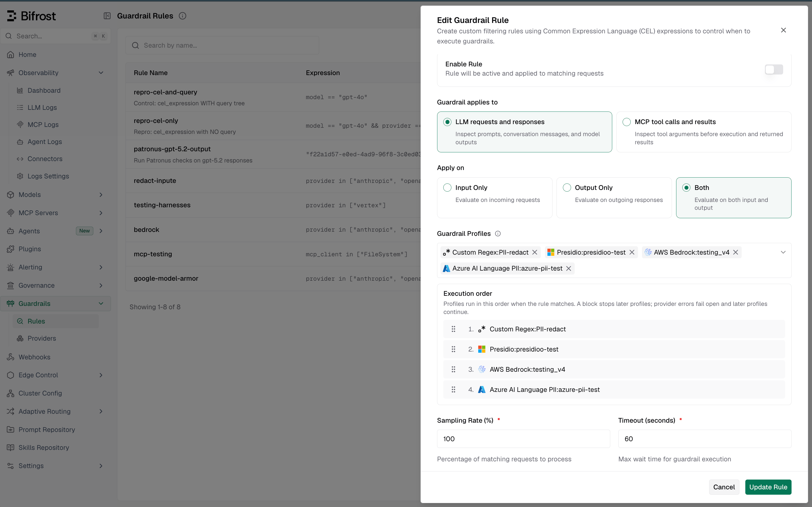Click drag handle for AWS Bedrock:testing_v4 row
The image size is (812, 507).
453,369
